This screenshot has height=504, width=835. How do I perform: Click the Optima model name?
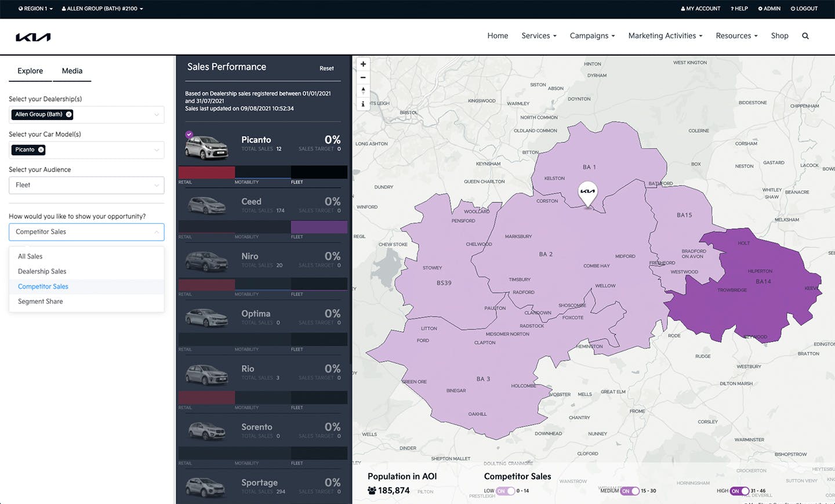[256, 313]
